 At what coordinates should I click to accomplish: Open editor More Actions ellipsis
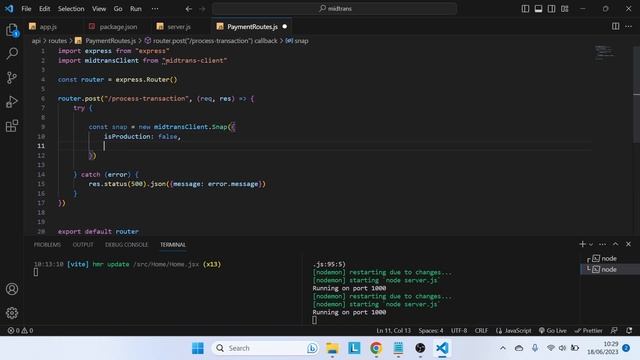(x=629, y=27)
